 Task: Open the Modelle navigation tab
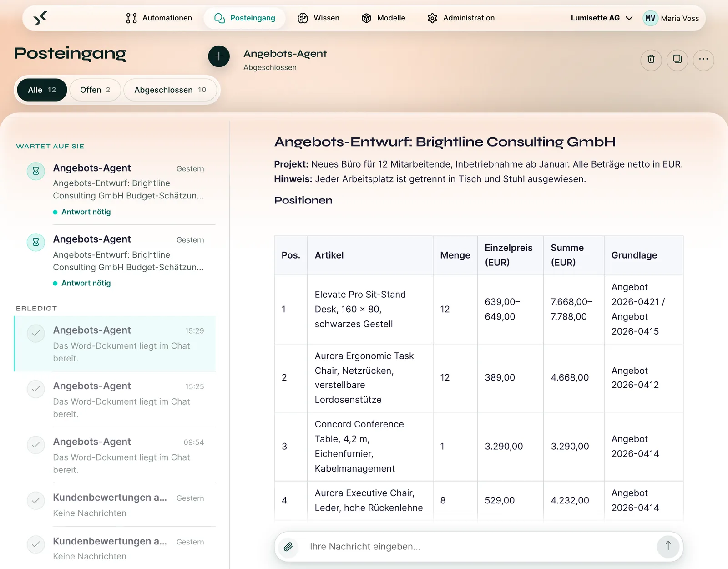tap(384, 18)
